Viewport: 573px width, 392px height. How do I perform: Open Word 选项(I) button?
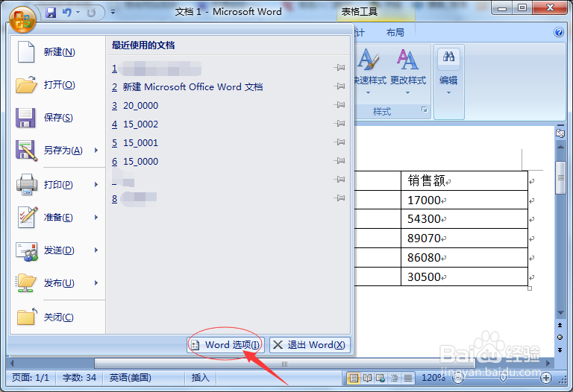pos(225,345)
